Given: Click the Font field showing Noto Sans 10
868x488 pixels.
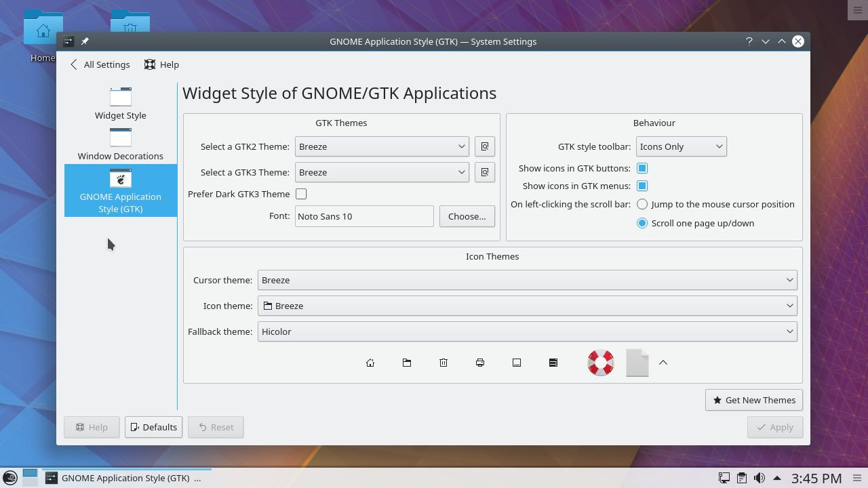Looking at the screenshot, I should 364,216.
